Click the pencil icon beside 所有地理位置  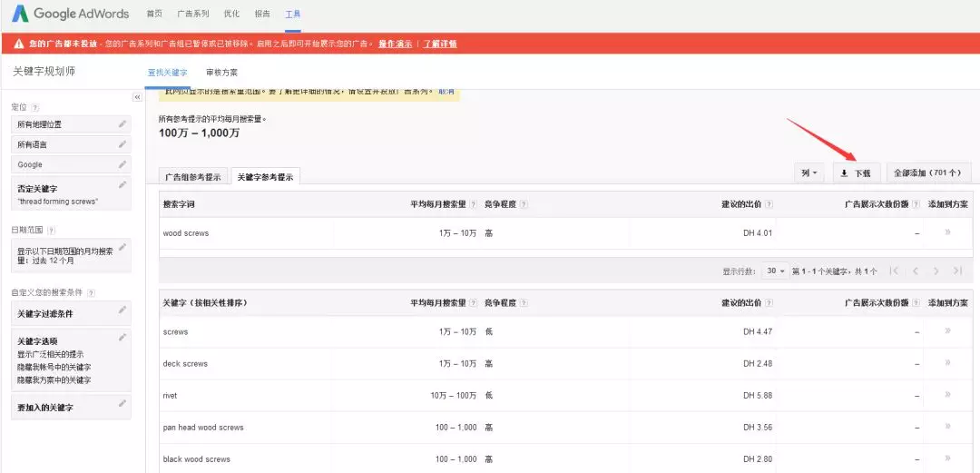click(122, 123)
